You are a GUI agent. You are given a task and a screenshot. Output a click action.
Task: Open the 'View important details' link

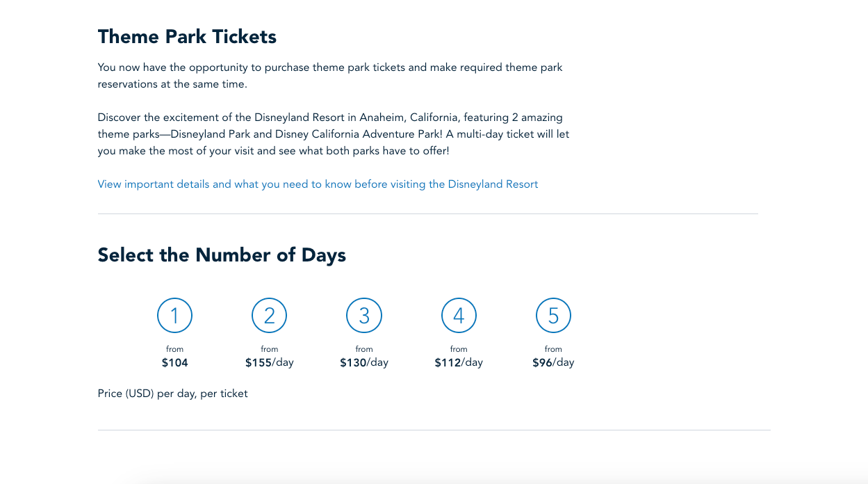318,184
